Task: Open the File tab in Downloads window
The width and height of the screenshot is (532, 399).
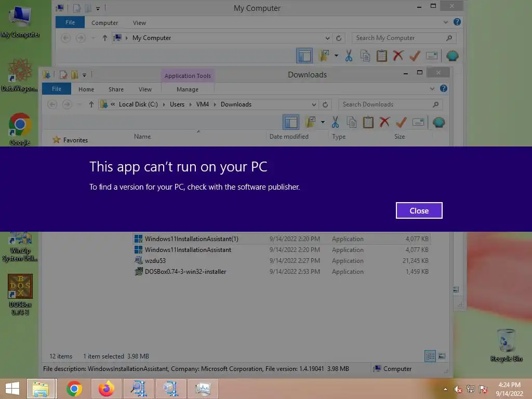Action: [x=57, y=89]
